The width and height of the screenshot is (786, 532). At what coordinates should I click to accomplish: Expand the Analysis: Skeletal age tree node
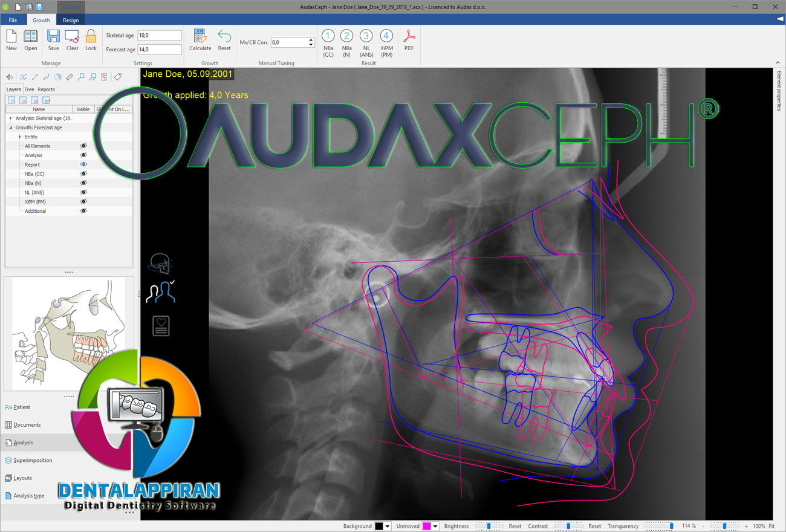(x=11, y=118)
